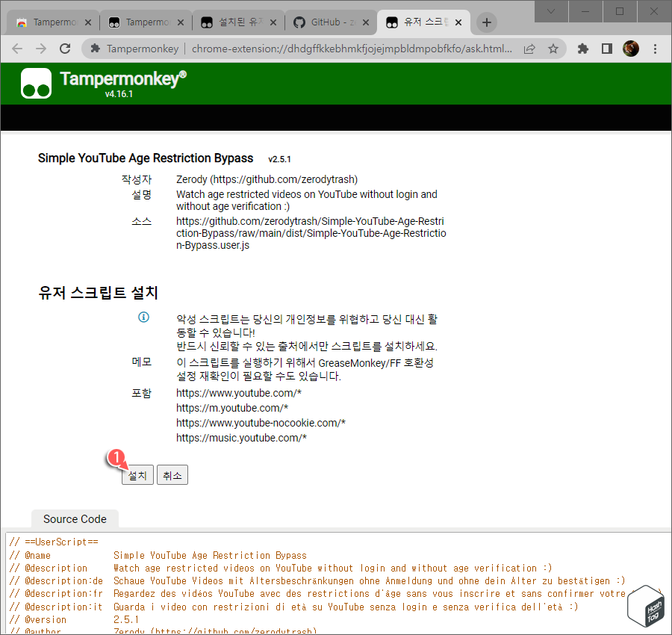Click the blue info icon by warning
The height and width of the screenshot is (635, 672).
(143, 317)
